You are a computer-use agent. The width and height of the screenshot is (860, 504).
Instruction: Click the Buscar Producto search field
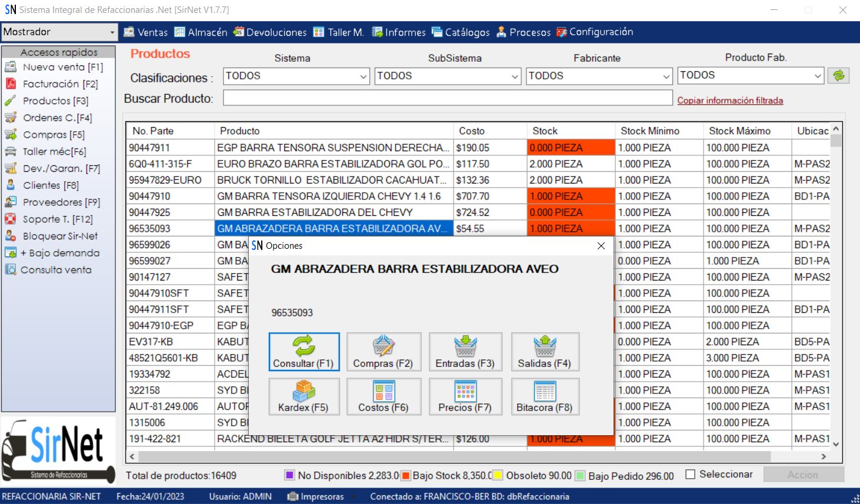pos(447,98)
